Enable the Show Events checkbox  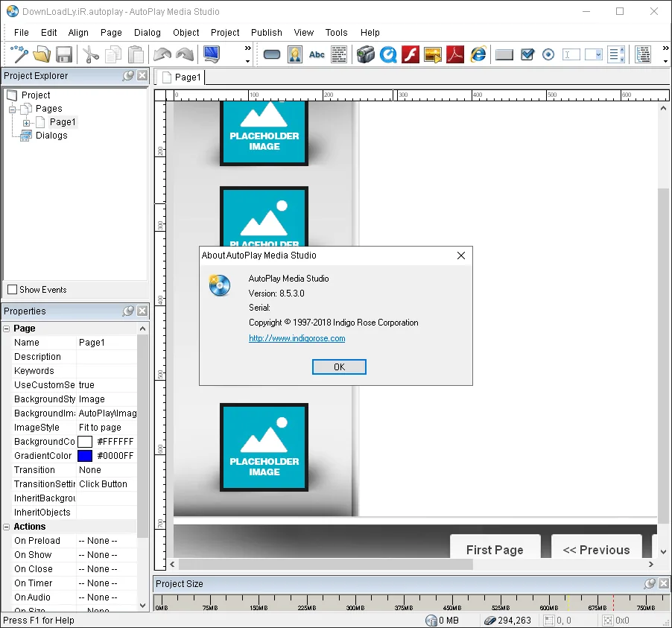[x=13, y=290]
